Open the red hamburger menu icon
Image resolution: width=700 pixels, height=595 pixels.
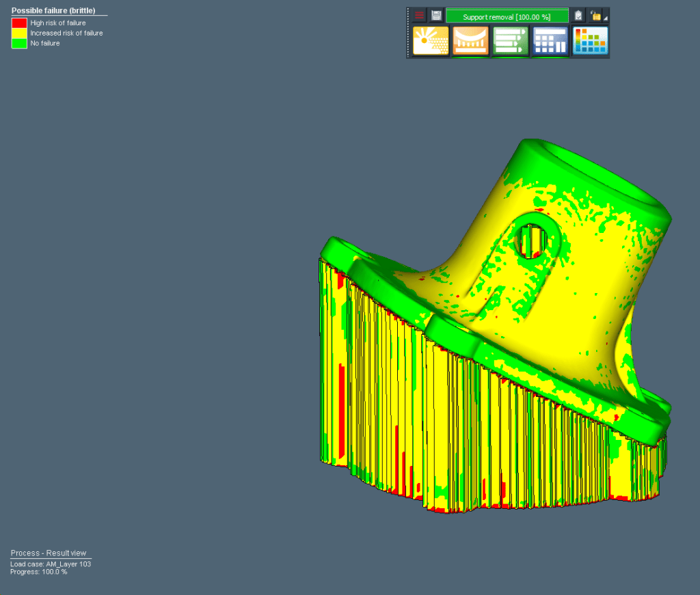[420, 16]
